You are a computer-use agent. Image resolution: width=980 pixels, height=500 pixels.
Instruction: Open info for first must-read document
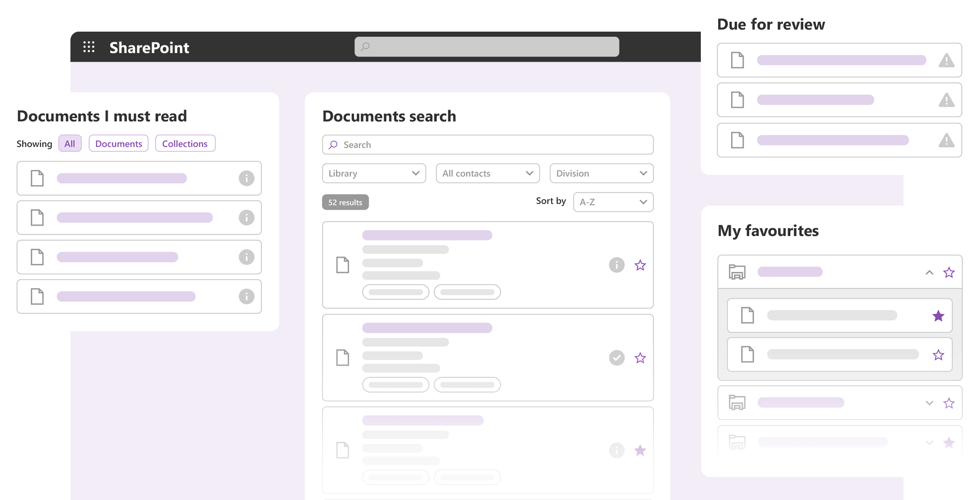(247, 178)
